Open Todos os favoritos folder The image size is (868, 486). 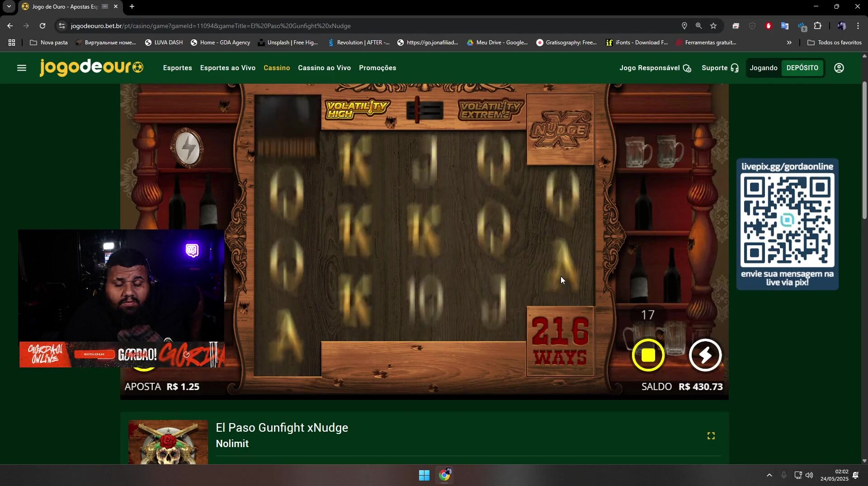click(x=835, y=43)
